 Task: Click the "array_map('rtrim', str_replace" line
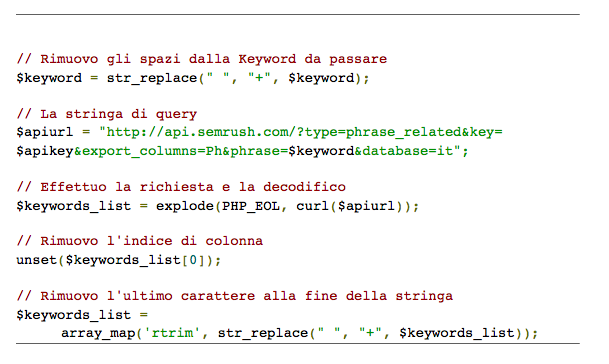pos(299,333)
